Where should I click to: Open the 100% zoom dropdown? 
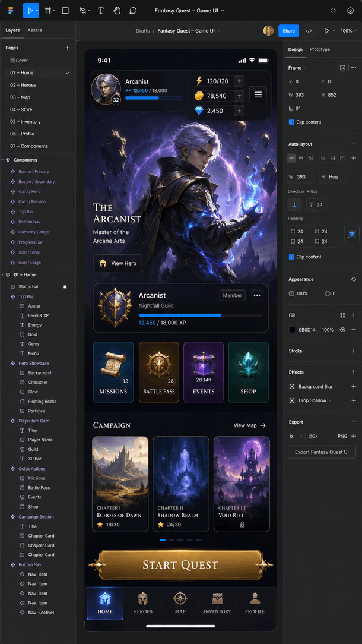(348, 31)
